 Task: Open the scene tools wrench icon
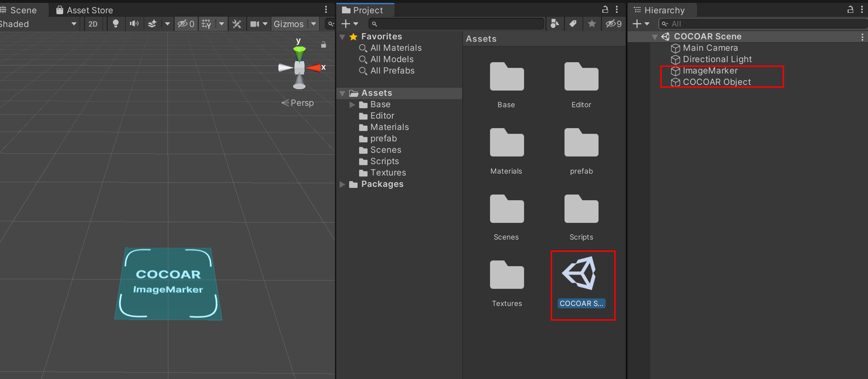coord(237,24)
